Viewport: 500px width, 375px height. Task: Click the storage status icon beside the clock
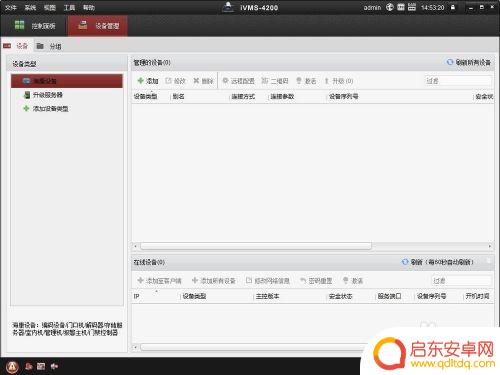click(412, 7)
